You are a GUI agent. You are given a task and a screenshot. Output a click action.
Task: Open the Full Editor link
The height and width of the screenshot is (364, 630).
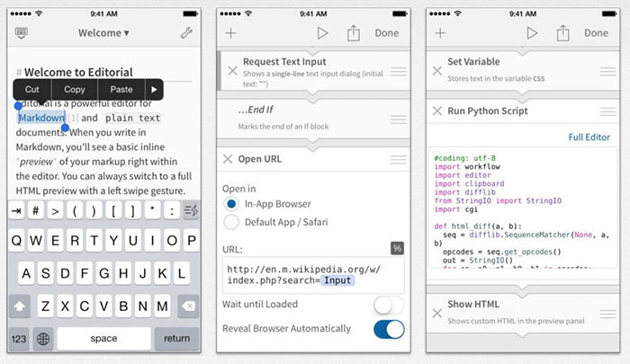[589, 138]
